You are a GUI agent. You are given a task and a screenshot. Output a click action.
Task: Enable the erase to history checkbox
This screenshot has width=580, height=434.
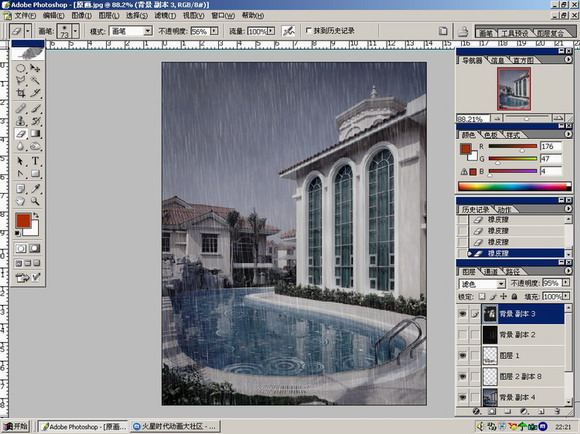308,31
